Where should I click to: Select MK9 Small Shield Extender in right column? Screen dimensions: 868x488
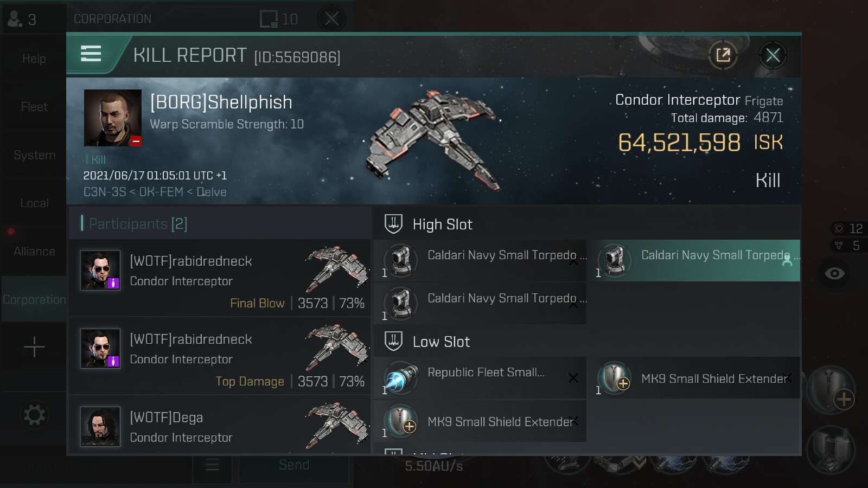[694, 378]
